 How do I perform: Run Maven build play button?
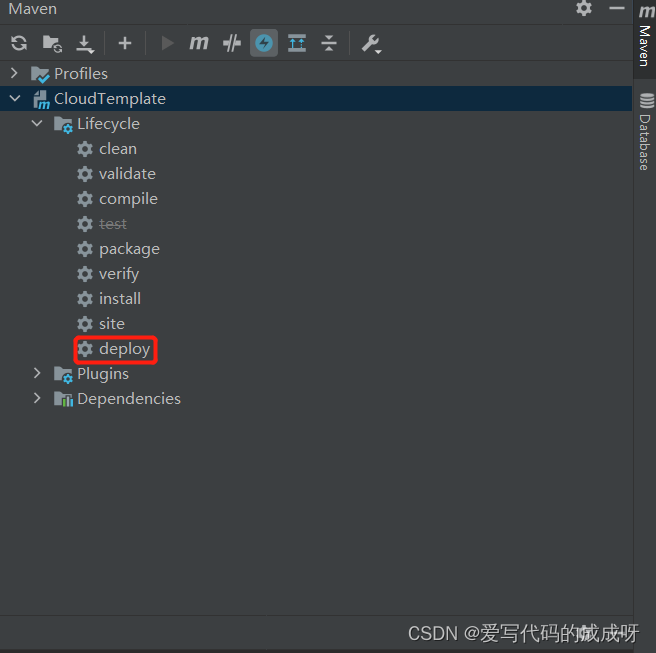point(167,43)
